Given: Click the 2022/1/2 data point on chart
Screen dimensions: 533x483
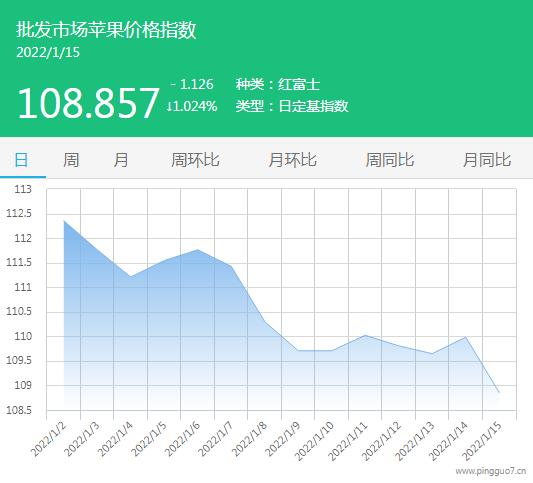Looking at the screenshot, I should click(x=64, y=221).
